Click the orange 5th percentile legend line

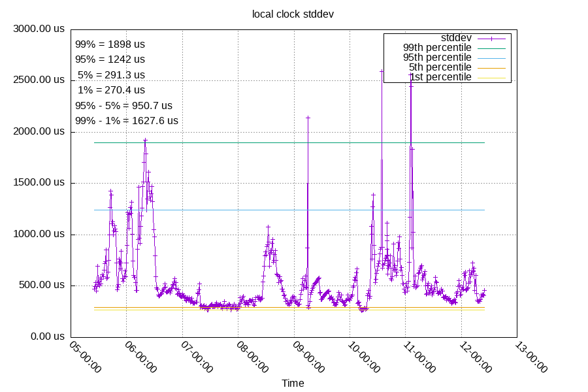click(x=491, y=67)
